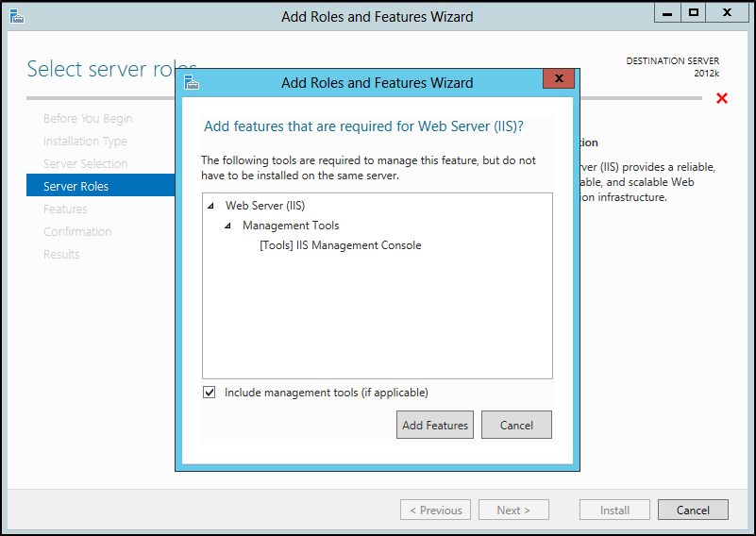Maximize the main wizard window
756x536 pixels.
[694, 13]
